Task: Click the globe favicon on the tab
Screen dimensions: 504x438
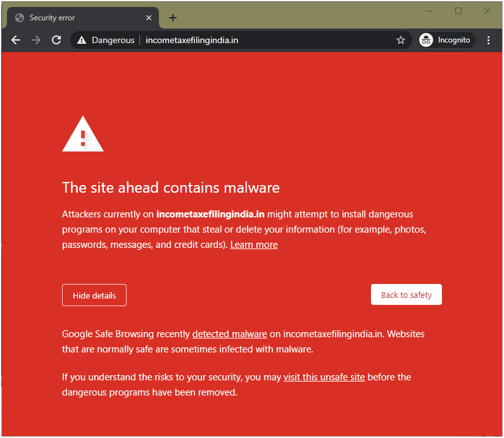Action: pos(20,18)
